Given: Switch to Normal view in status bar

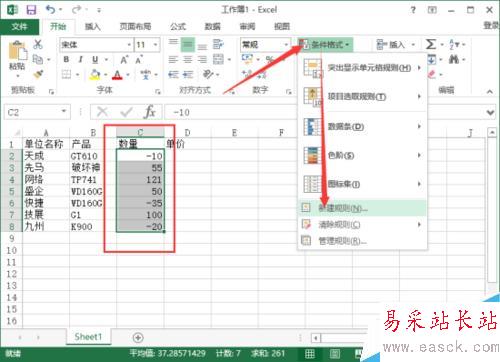Looking at the screenshot, I should (310, 353).
